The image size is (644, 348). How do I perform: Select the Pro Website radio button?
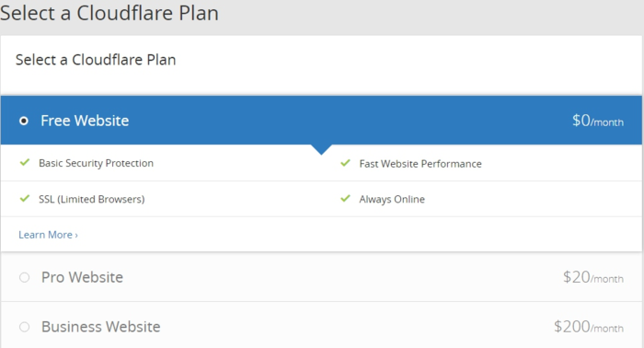coord(24,277)
